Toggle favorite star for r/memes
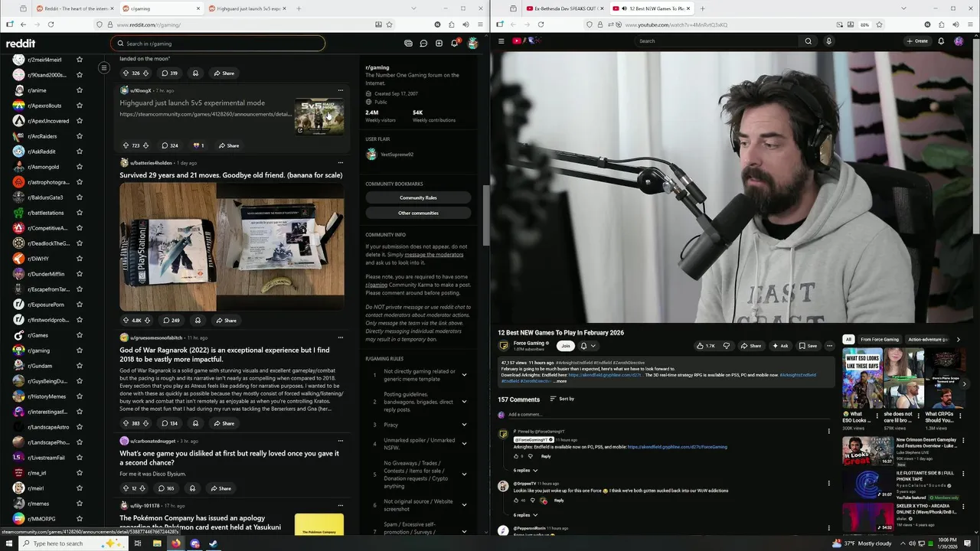Viewport: 980px width, 551px height. pos(79,504)
